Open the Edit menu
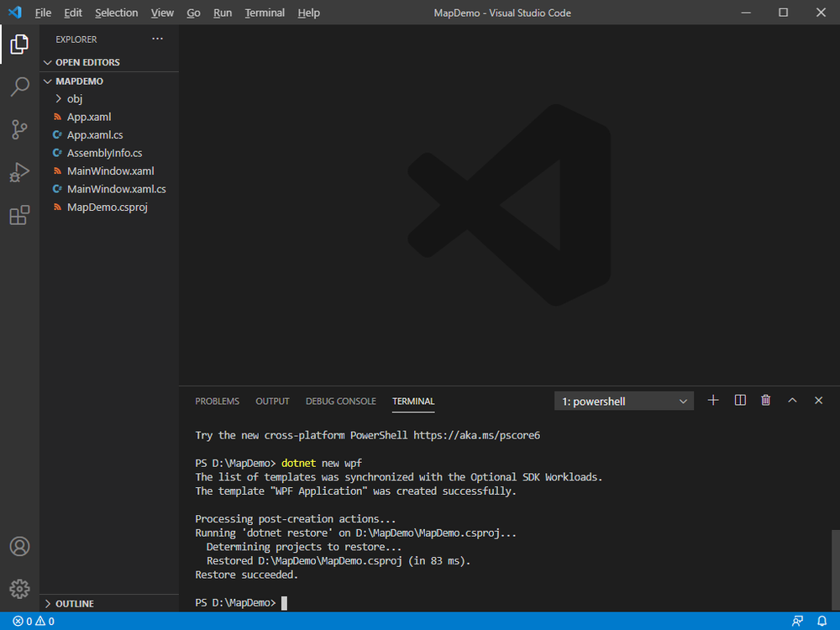Viewport: 840px width, 630px height. coord(73,13)
